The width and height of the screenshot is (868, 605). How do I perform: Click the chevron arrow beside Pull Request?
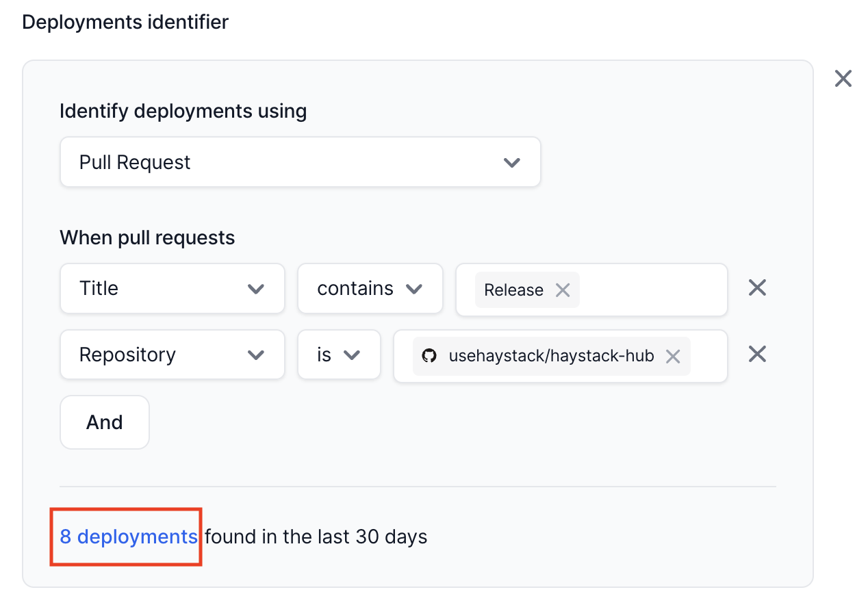[511, 163]
